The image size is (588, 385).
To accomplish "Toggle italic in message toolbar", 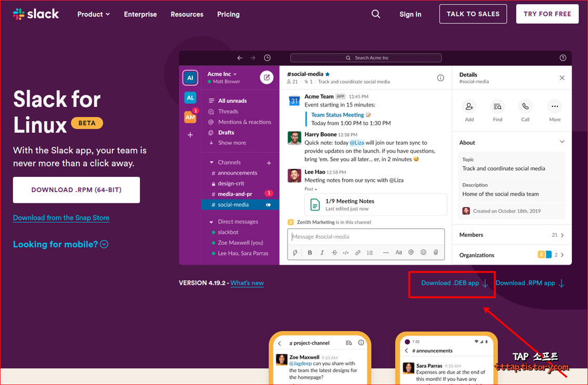I will pyautogui.click(x=322, y=252).
